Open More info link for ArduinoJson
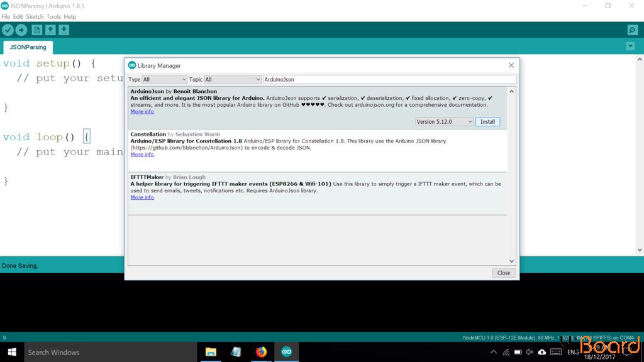The height and width of the screenshot is (362, 644). 142,112
